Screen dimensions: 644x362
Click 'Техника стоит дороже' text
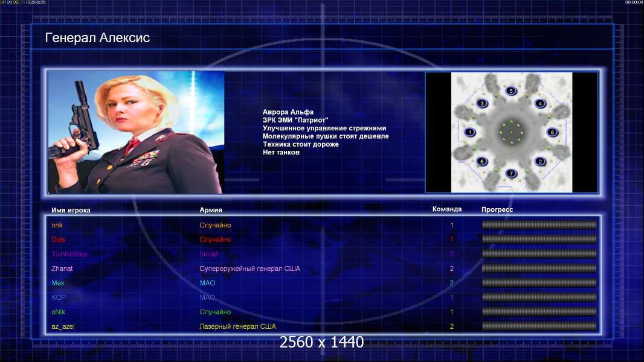301,144
